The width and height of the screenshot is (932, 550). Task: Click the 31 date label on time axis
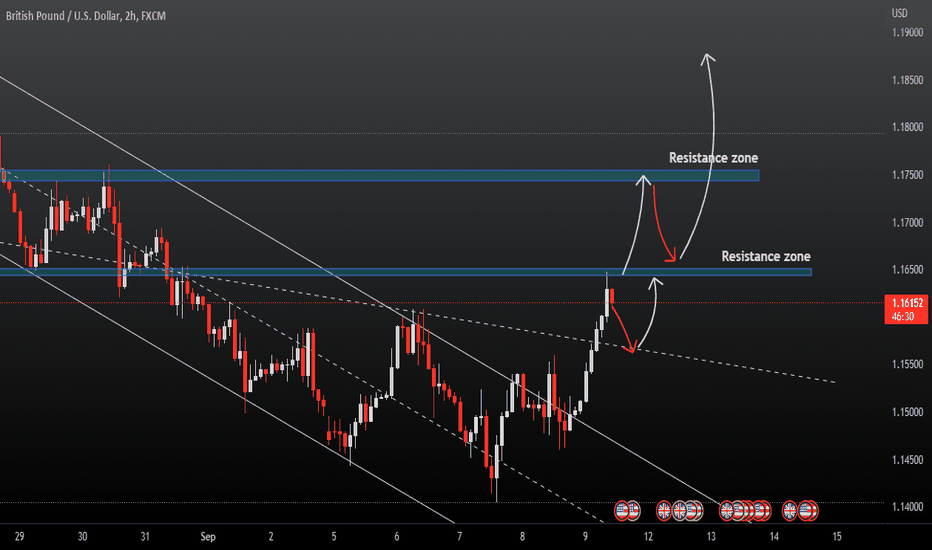(x=145, y=536)
